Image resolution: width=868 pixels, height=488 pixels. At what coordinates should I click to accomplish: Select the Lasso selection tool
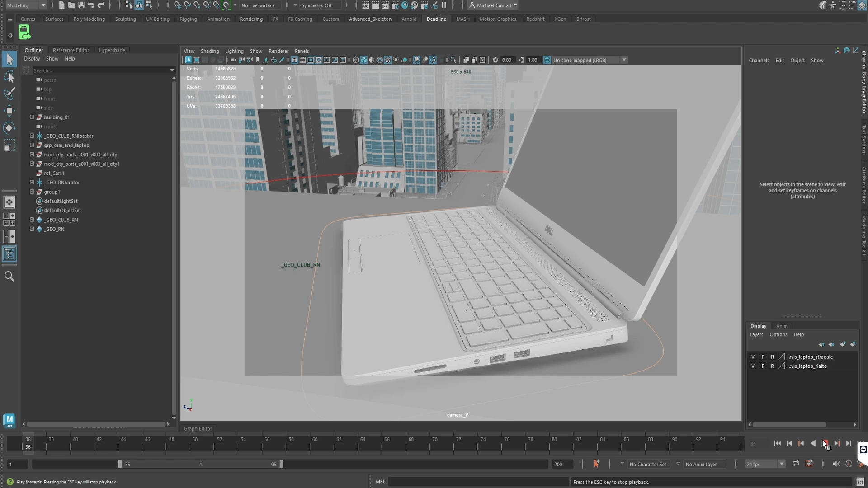tap(9, 76)
